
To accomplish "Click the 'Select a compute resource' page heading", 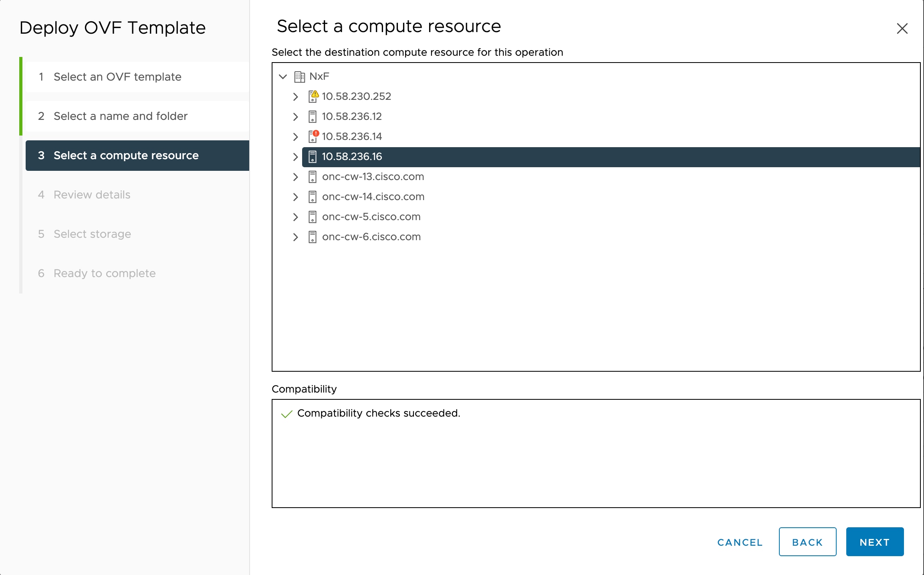I will click(x=389, y=26).
